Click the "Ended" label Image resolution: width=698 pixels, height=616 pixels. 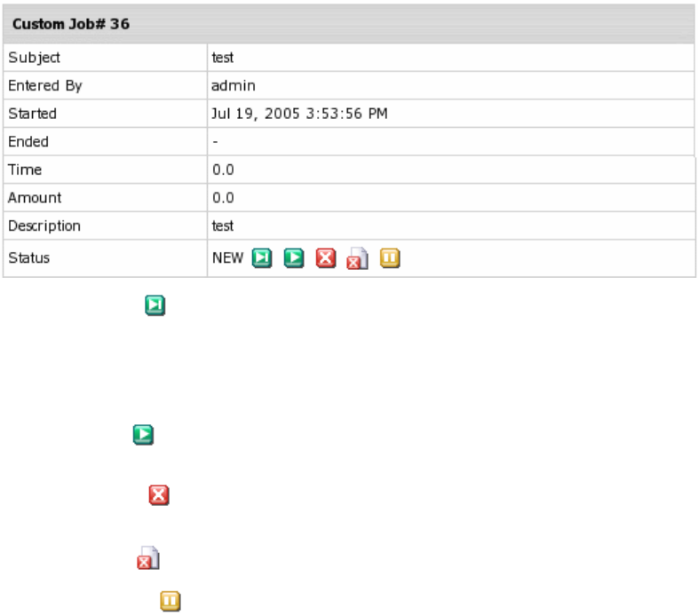(28, 141)
